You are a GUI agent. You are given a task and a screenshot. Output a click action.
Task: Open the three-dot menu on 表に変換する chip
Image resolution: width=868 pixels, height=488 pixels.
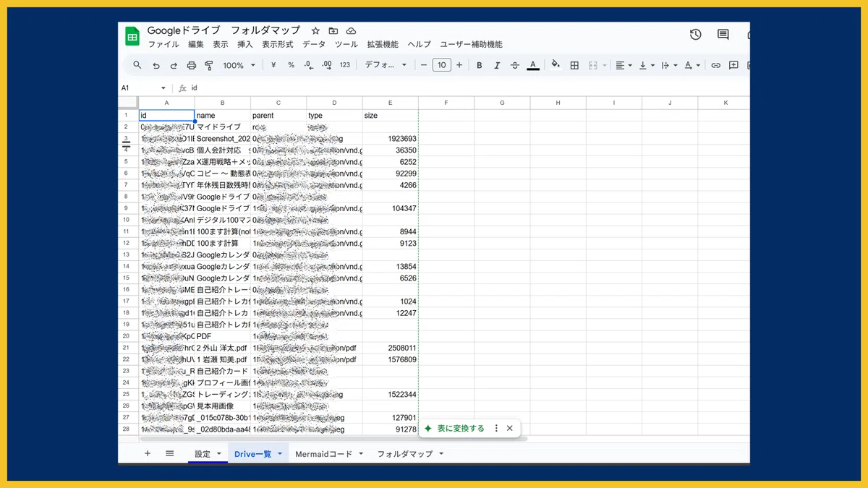tap(496, 429)
